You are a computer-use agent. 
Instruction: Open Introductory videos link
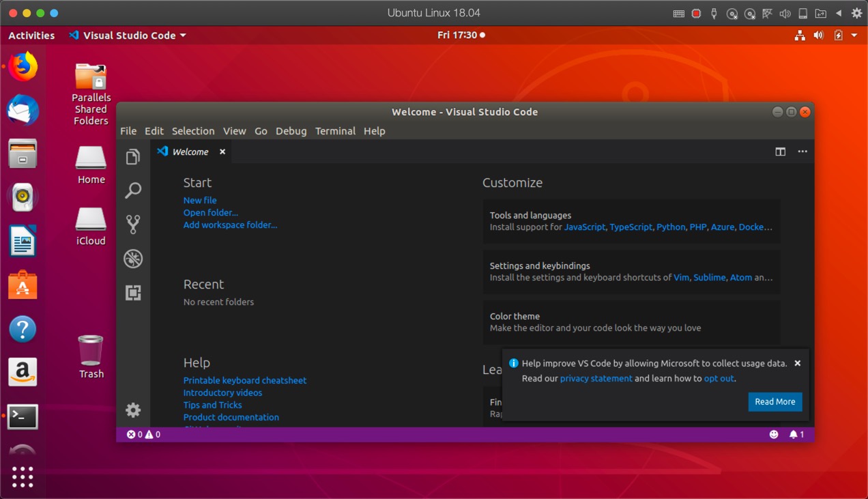(222, 393)
